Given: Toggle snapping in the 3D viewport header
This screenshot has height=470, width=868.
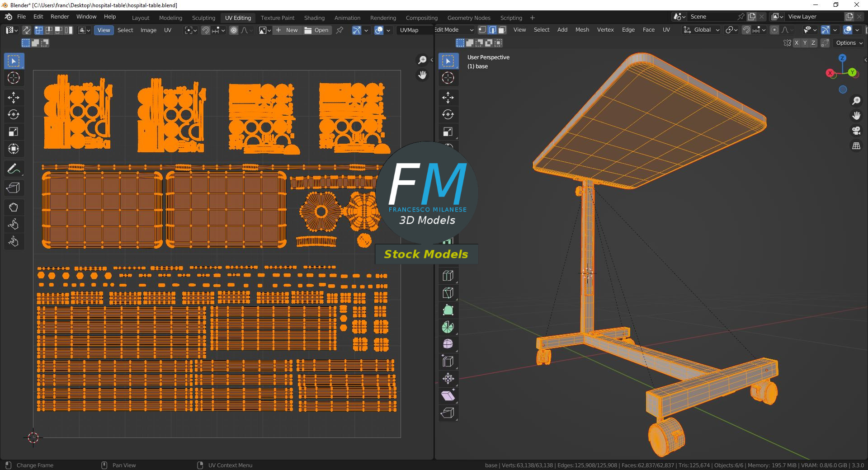Looking at the screenshot, I should point(746,30).
